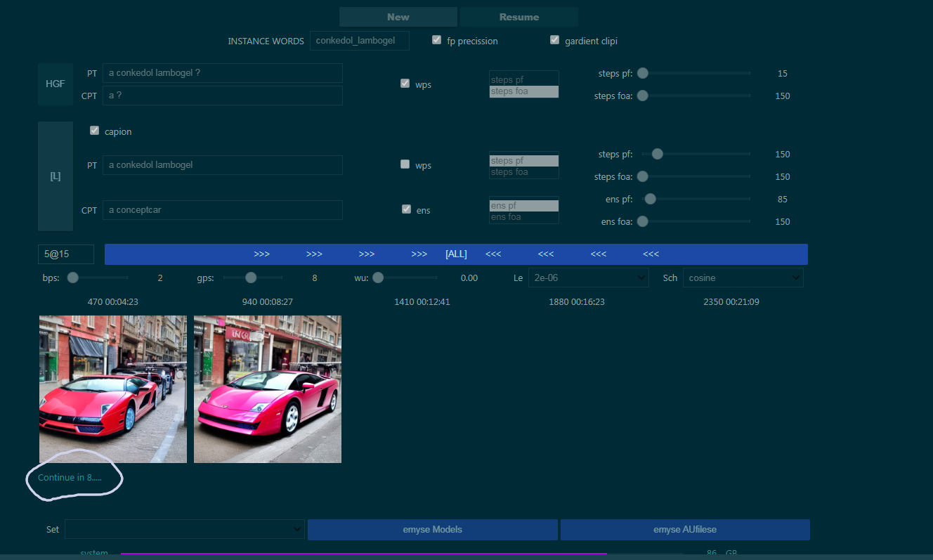Adjust [L] section steps pf slider

tap(696, 154)
